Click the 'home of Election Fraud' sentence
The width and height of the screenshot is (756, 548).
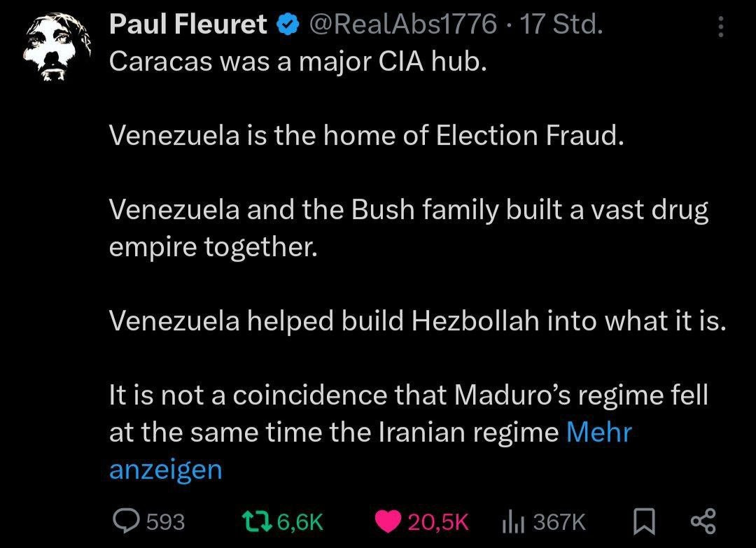coord(365,135)
